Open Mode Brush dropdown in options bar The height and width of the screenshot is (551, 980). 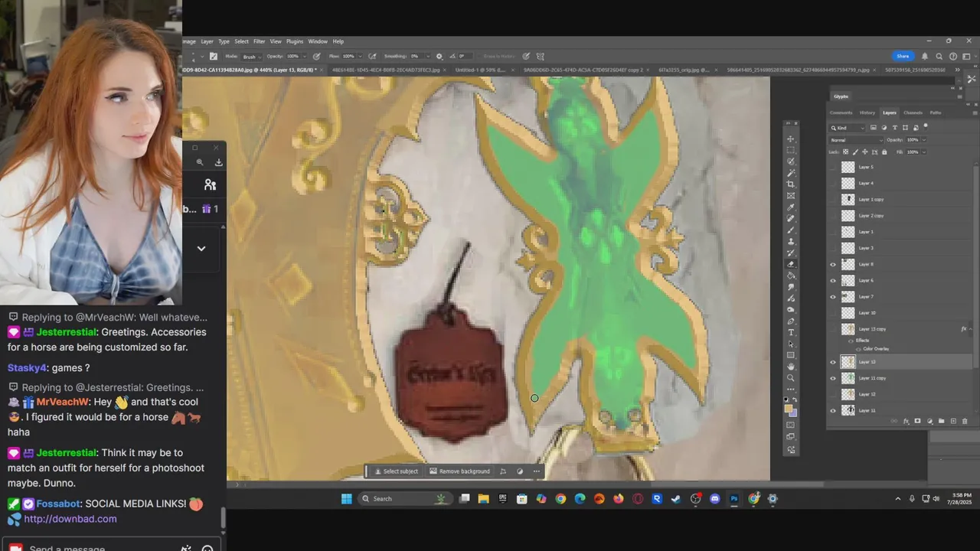[252, 56]
